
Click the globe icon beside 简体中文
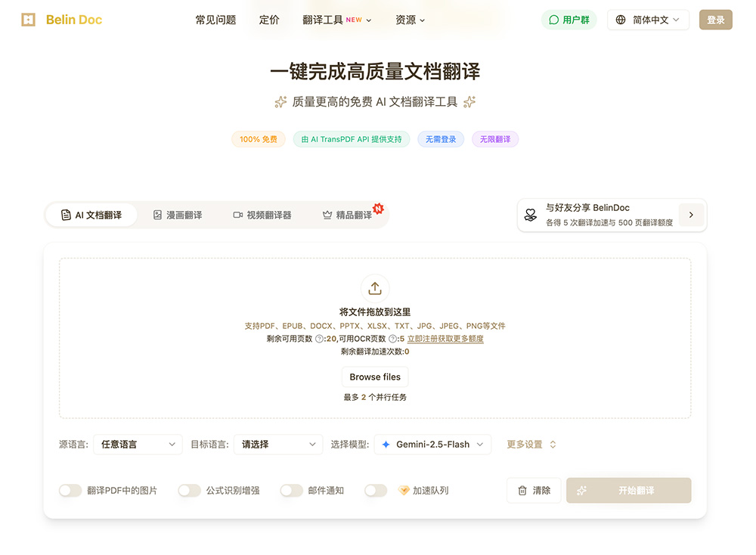[x=621, y=20]
